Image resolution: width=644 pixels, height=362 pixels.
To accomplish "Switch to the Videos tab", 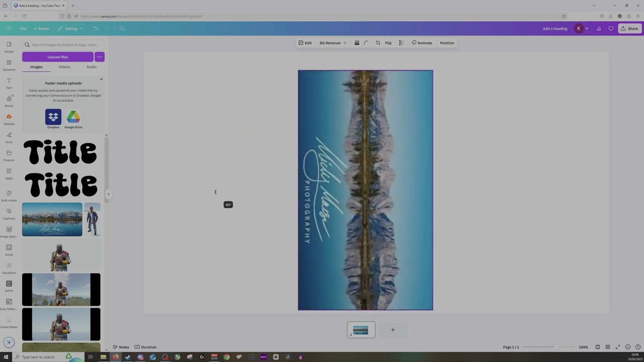I will tap(64, 67).
